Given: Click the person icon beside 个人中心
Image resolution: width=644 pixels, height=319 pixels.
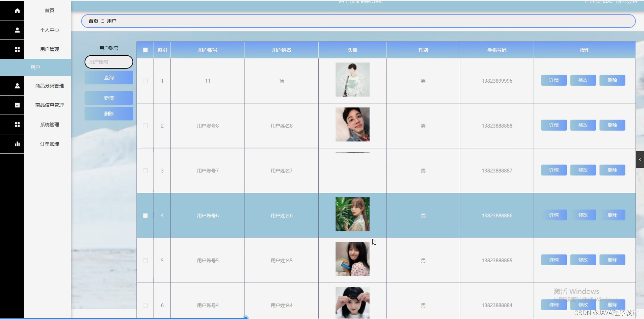Looking at the screenshot, I should pyautogui.click(x=17, y=30).
